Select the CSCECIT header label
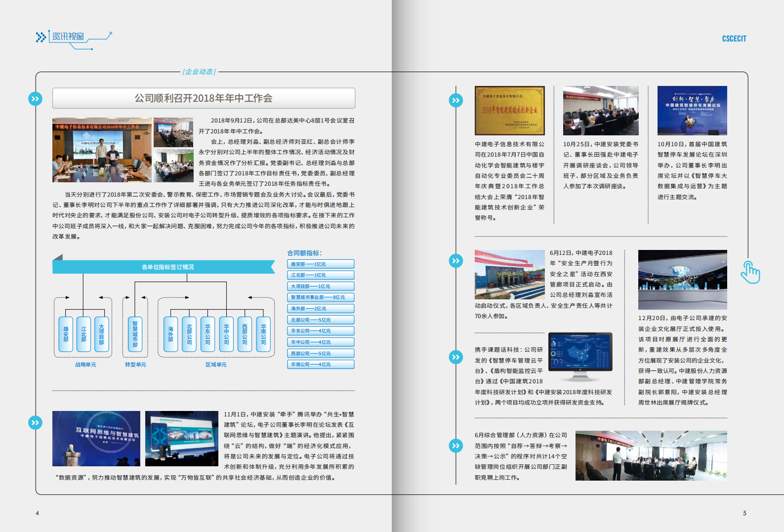The image size is (784, 532). [734, 39]
